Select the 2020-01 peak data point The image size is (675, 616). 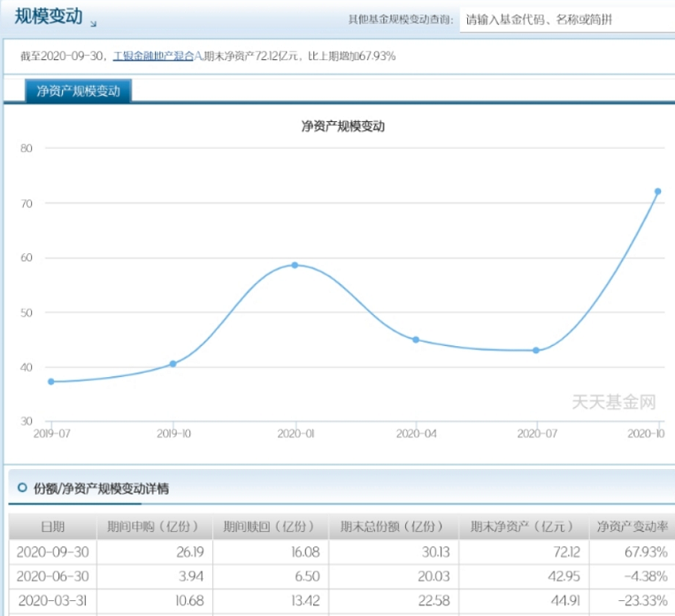[x=295, y=265]
